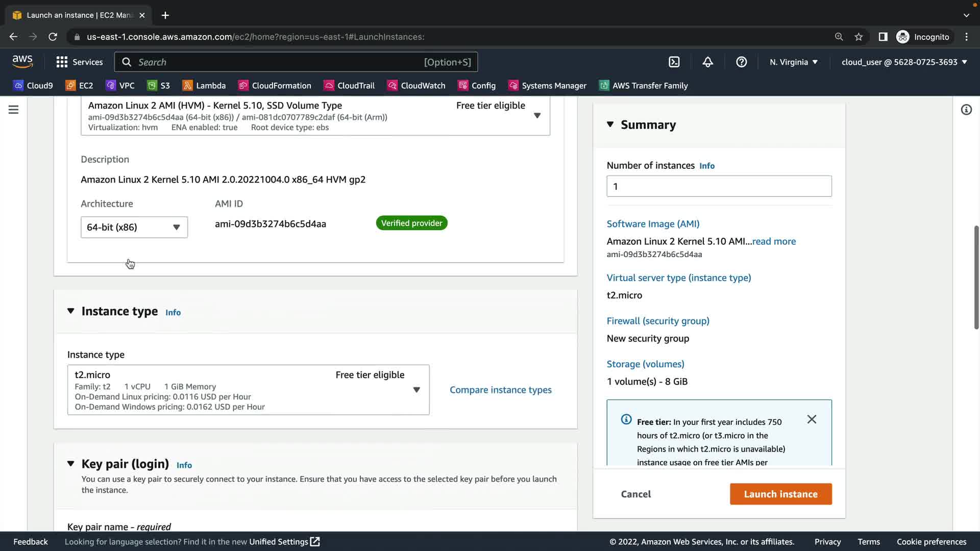The width and height of the screenshot is (980, 551).
Task: Open the info panel icon at right
Action: [966, 110]
